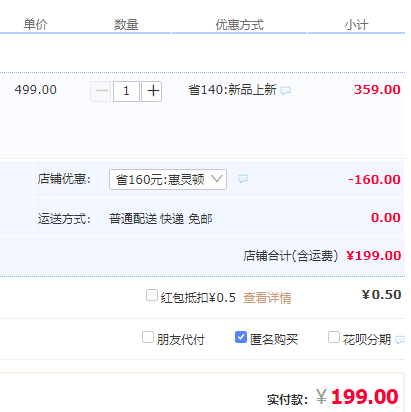Open the 店铺优惠 discount dropdown
This screenshot has width=411, height=412.
pyautogui.click(x=168, y=180)
